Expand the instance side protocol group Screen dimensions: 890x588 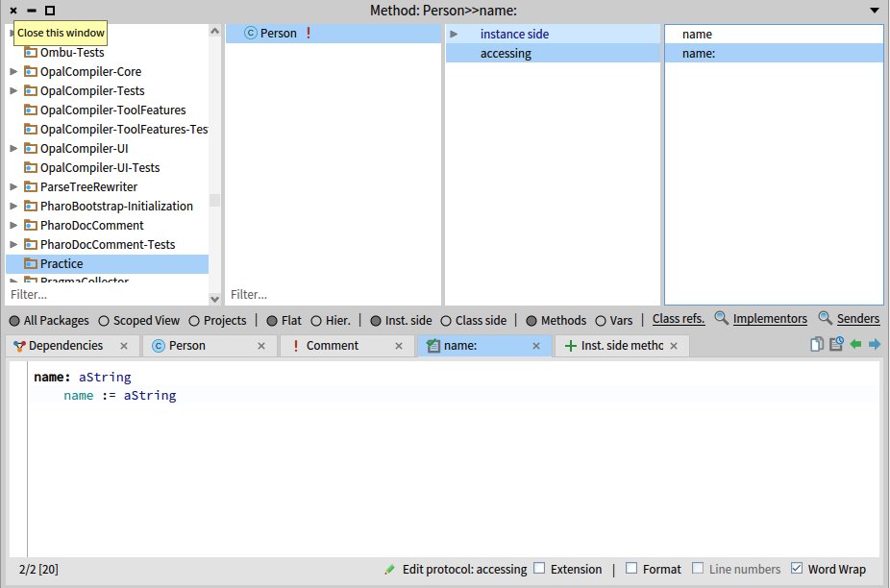point(455,34)
